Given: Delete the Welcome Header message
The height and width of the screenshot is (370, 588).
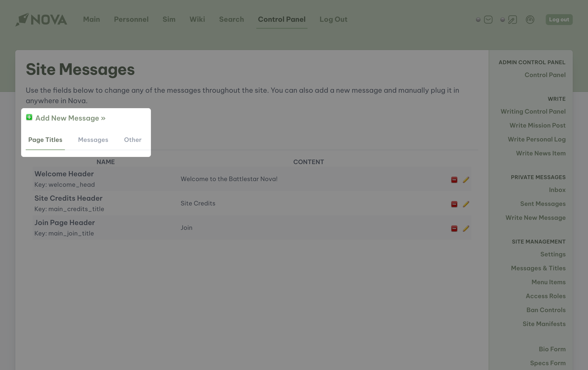Looking at the screenshot, I should pos(454,180).
